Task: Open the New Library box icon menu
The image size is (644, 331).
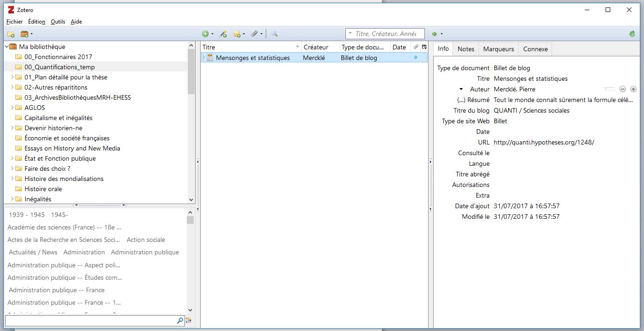Action: click(26, 34)
